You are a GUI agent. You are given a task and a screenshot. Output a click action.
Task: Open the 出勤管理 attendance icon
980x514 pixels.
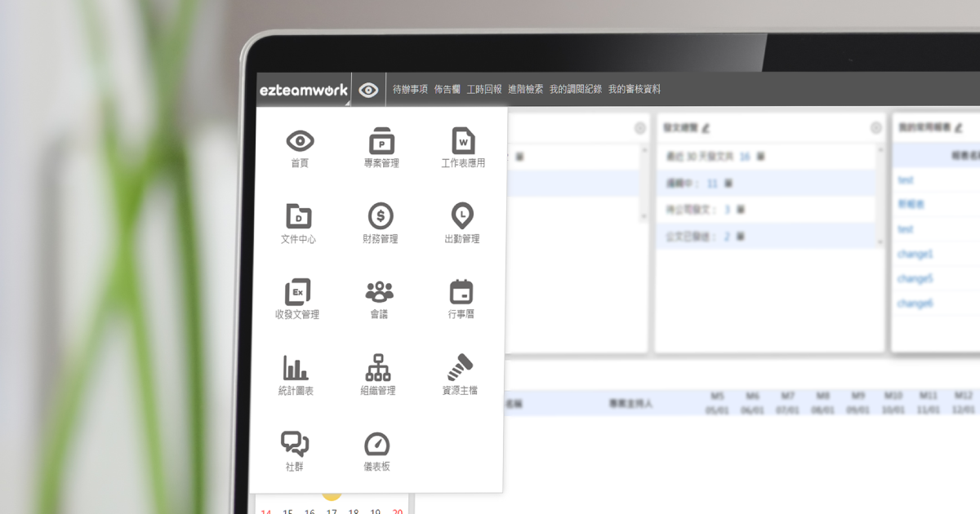click(462, 216)
